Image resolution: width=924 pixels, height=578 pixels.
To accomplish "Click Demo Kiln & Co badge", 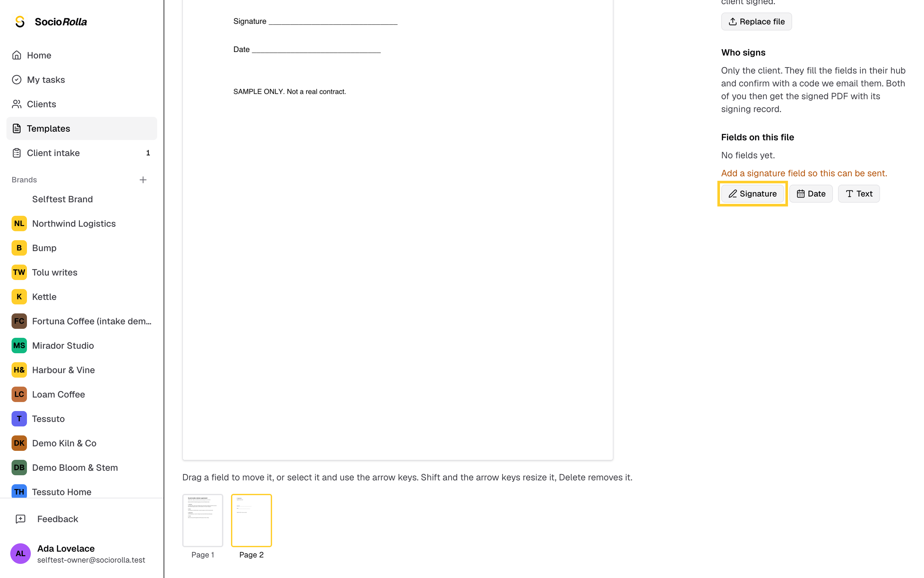I will point(19,443).
